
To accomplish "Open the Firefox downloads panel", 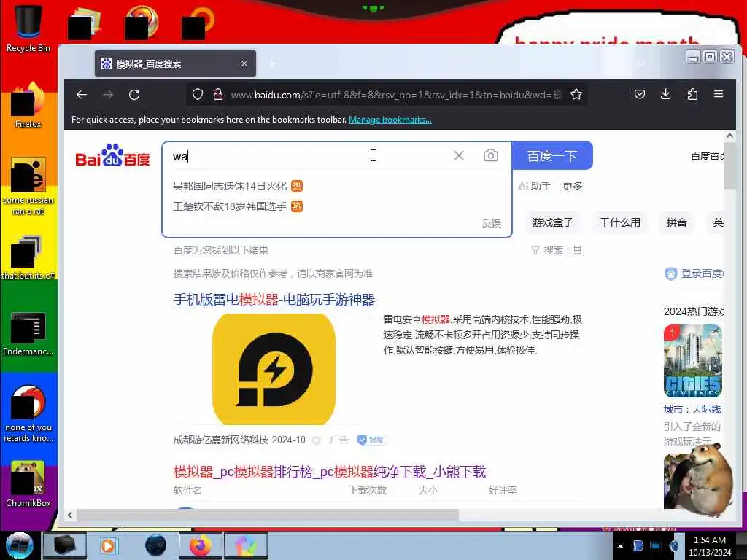I will click(x=666, y=94).
